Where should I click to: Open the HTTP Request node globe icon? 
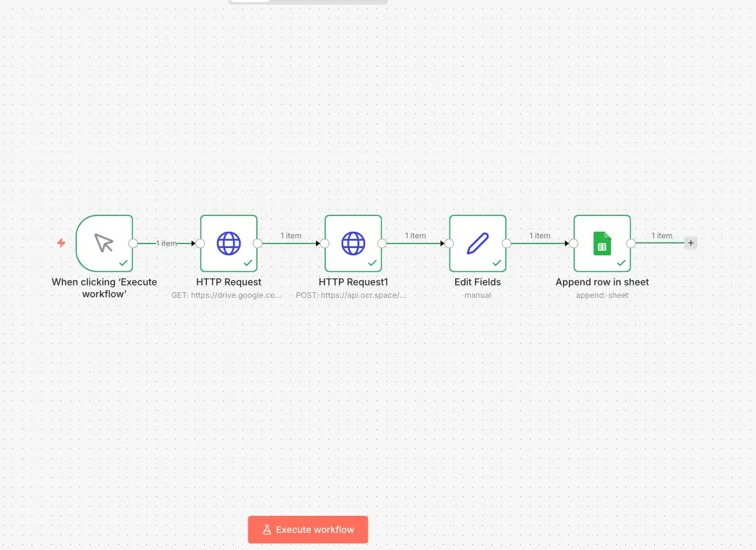[229, 243]
